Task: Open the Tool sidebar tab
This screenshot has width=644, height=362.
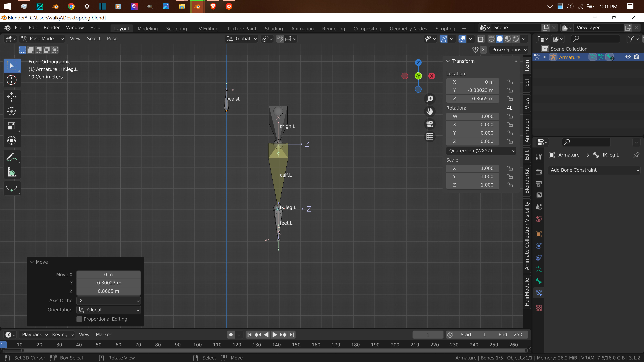Action: [527, 84]
